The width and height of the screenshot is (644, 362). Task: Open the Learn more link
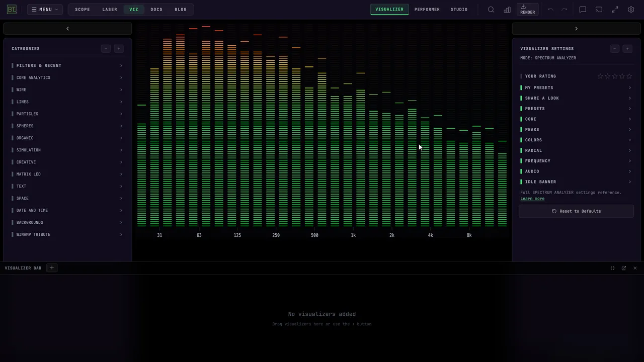click(532, 199)
